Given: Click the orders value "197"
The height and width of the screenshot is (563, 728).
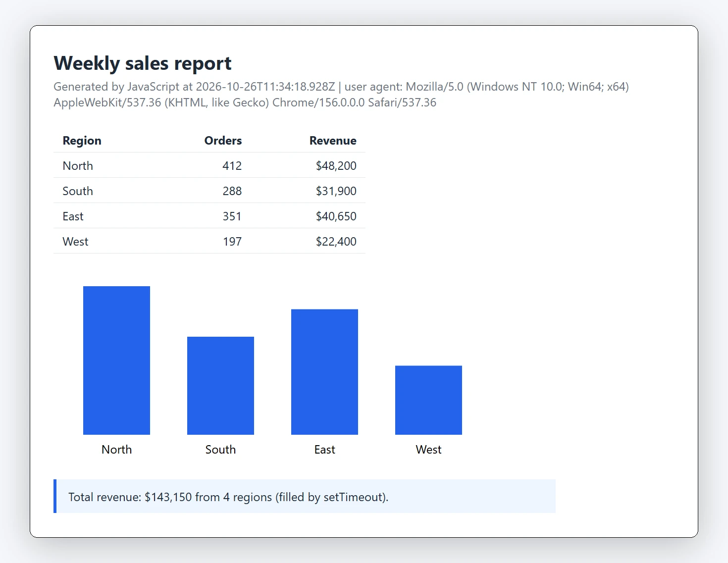Looking at the screenshot, I should click(x=232, y=242).
